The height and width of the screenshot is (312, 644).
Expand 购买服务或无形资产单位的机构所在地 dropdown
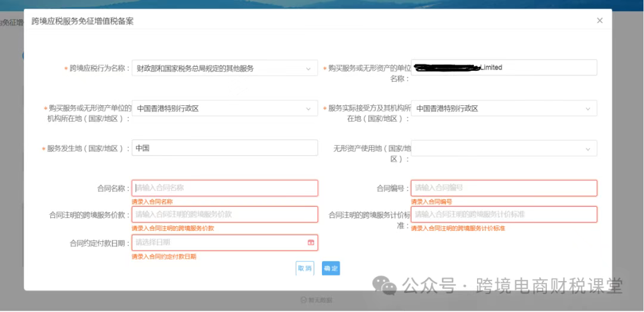tap(225, 108)
